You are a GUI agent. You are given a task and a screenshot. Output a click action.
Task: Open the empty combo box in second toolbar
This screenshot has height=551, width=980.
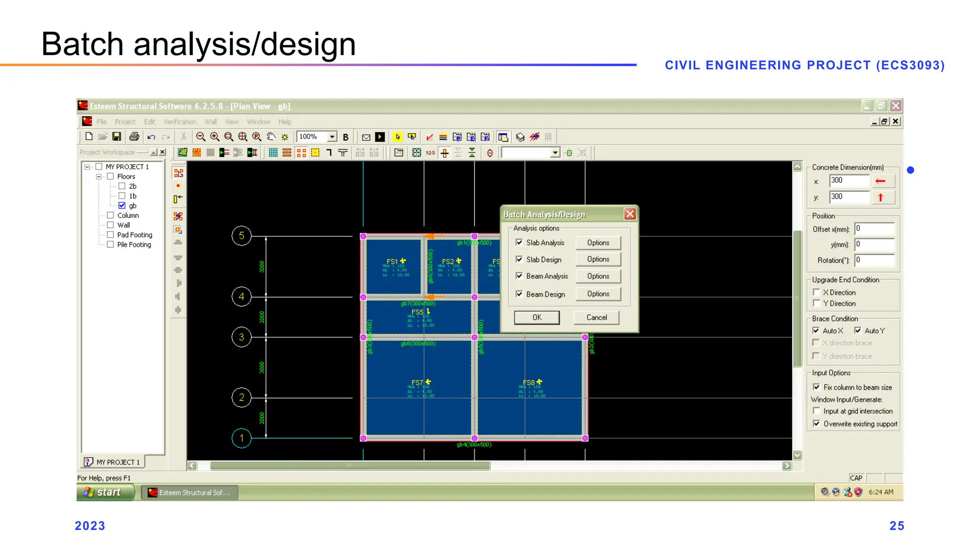tap(555, 153)
